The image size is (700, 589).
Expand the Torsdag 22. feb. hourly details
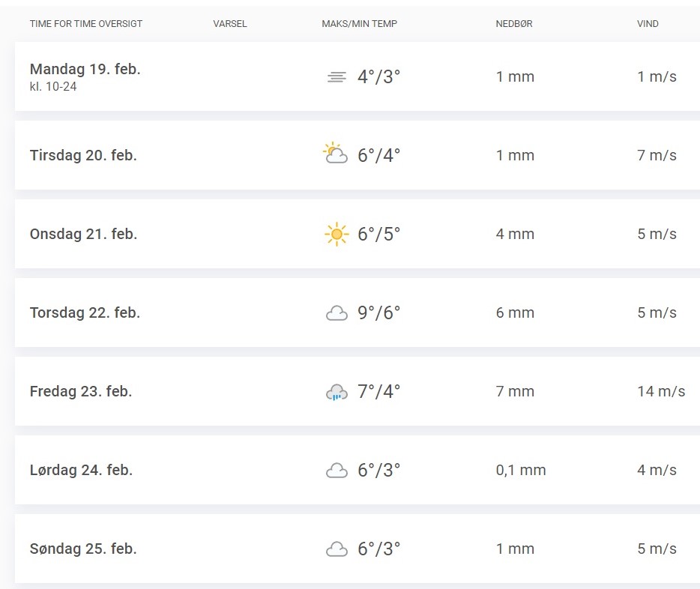click(x=85, y=313)
